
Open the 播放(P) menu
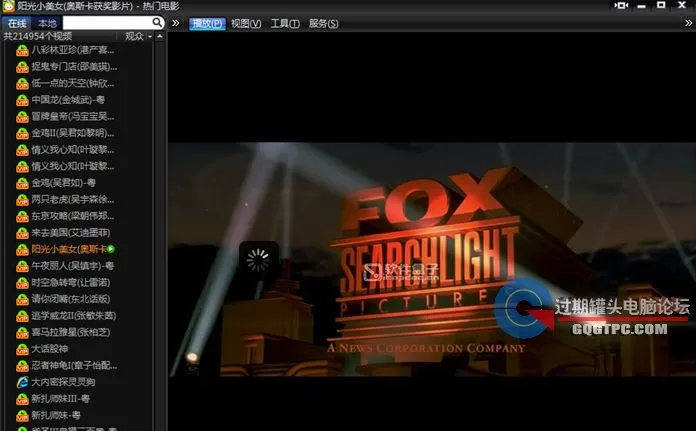207,23
